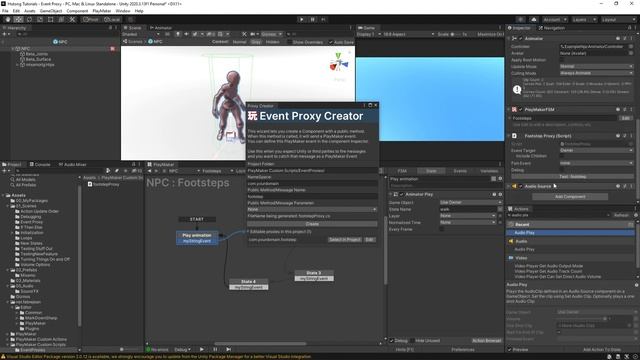This screenshot has height=360, width=640.
Task: Switch to the FSM tab in PlayMaker
Action: [402, 171]
